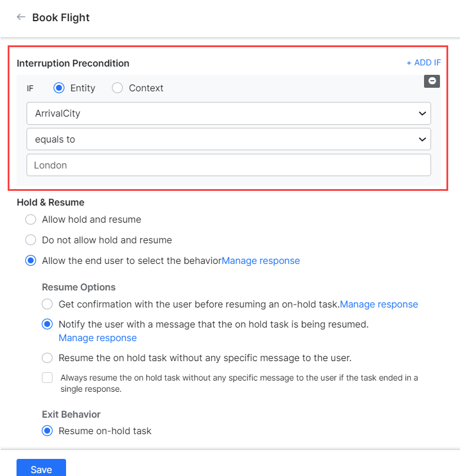The height and width of the screenshot is (476, 460).
Task: Select the Entity radio button
Action: click(x=59, y=88)
